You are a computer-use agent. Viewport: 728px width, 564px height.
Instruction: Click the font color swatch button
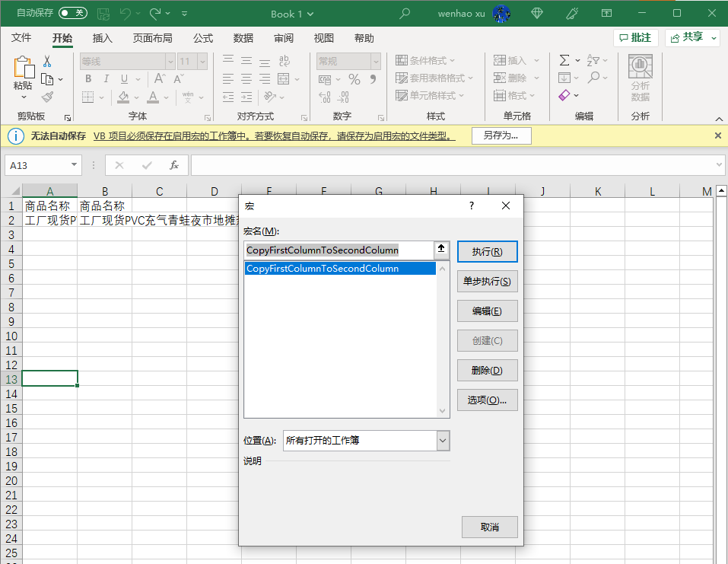pyautogui.click(x=153, y=97)
